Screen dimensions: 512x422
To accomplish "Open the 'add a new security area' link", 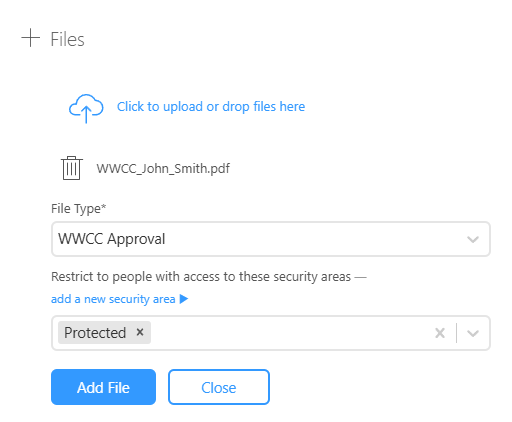I will pos(113,299).
